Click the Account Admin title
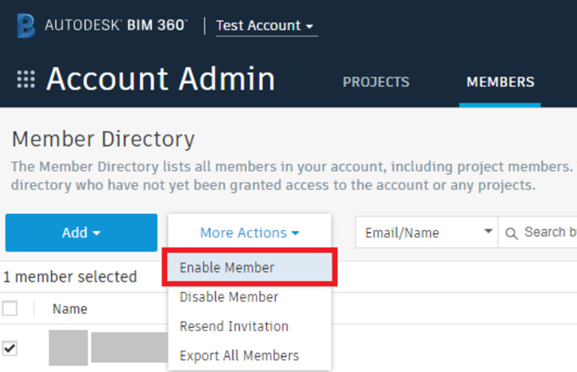 click(x=160, y=79)
